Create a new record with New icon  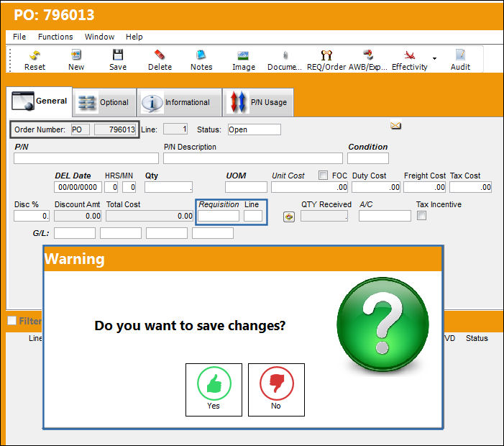pos(76,60)
